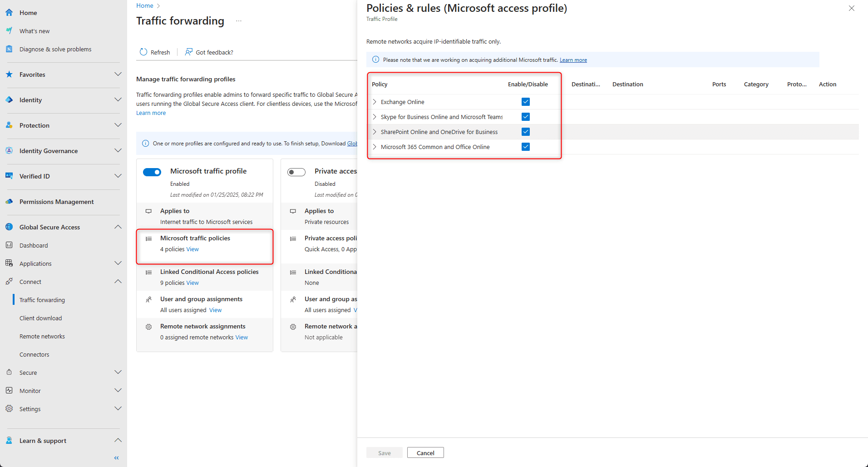Expand the Exchange Online policy row

coord(375,102)
